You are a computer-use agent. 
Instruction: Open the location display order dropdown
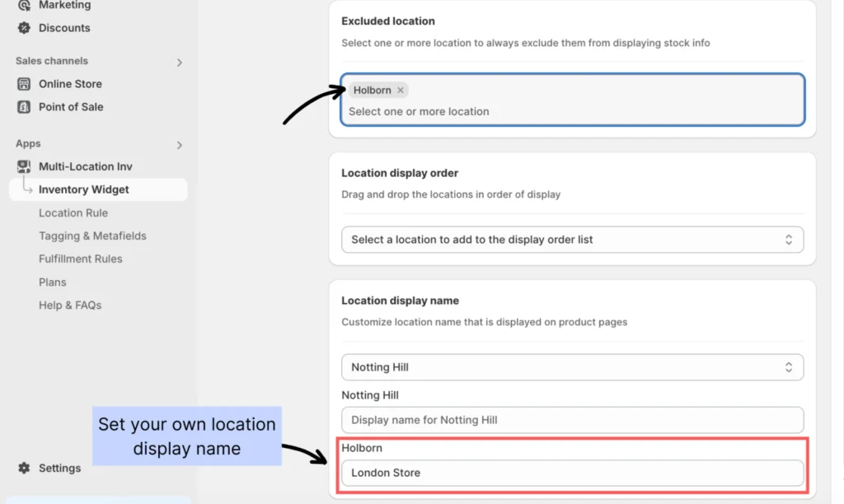pos(572,240)
